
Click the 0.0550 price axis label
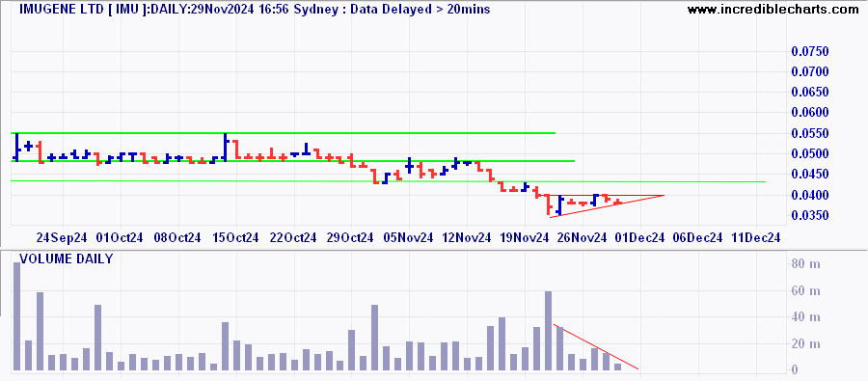[x=810, y=133]
